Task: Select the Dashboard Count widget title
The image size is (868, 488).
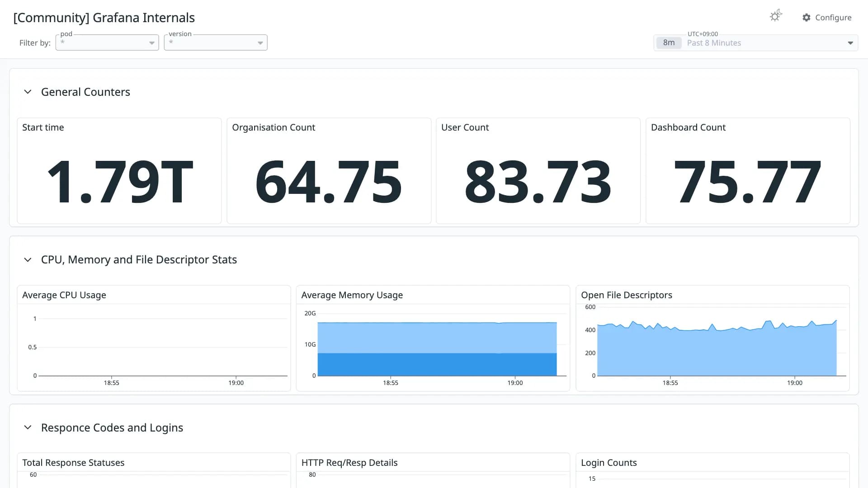Action: [x=688, y=127]
